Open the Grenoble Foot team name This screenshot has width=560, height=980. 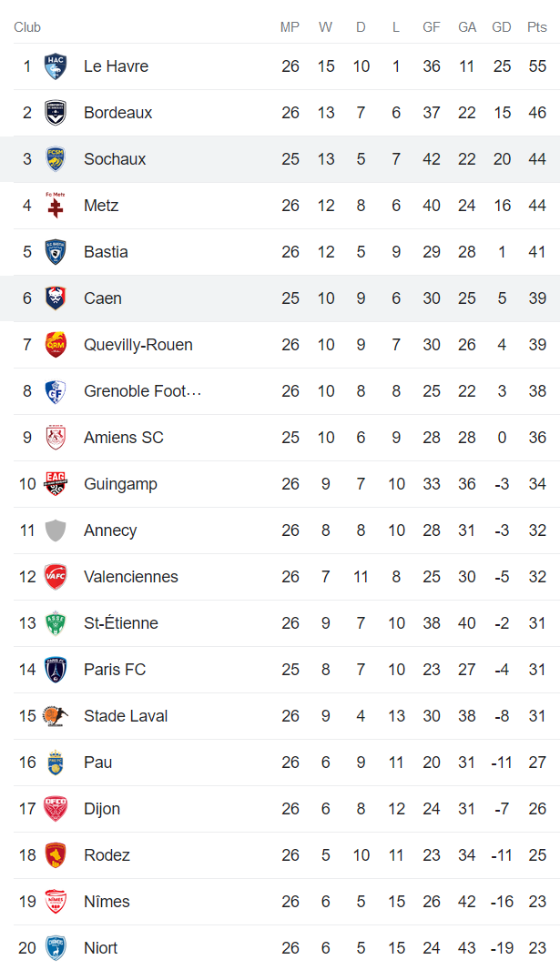click(142, 391)
